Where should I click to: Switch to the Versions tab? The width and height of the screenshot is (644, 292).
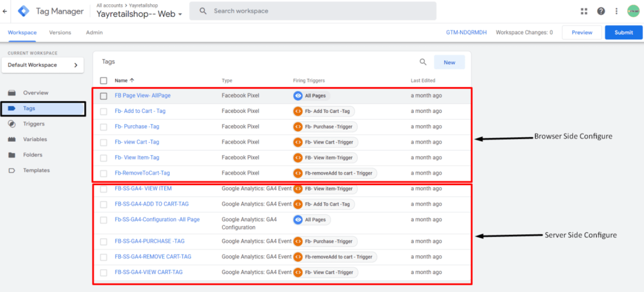(60, 33)
